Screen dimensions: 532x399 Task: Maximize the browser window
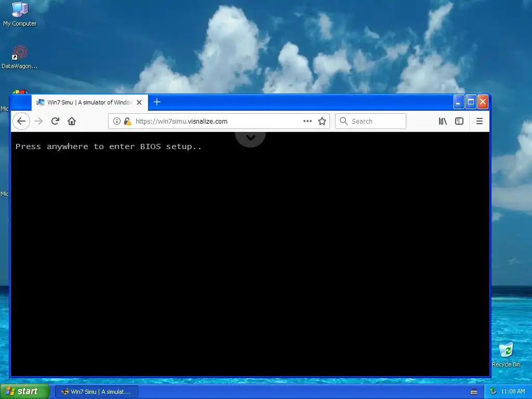(x=471, y=102)
